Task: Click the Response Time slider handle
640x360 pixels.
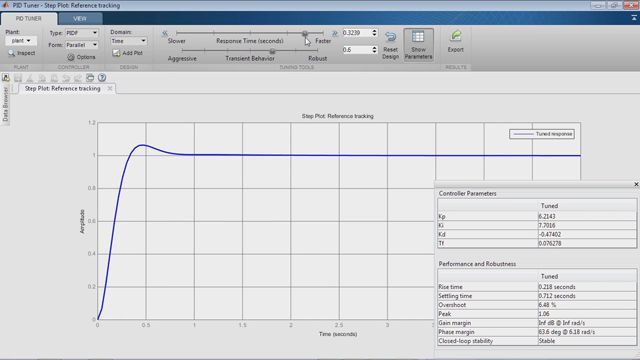Action: (x=305, y=33)
